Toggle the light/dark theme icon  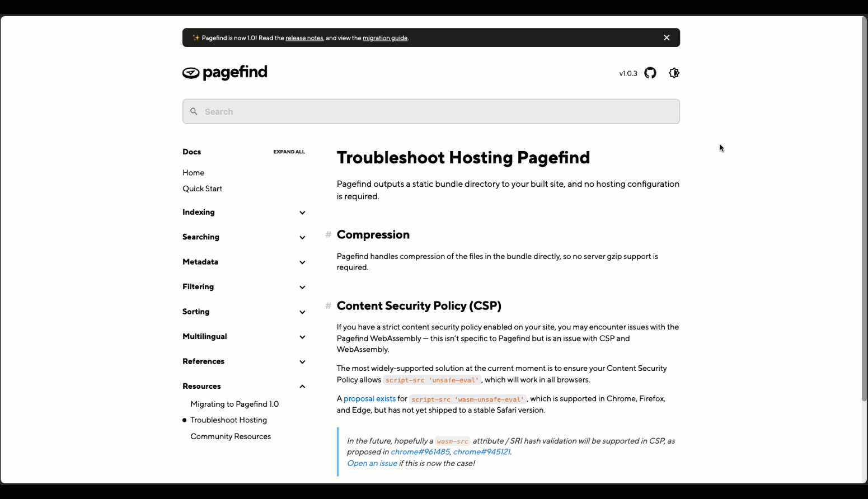pyautogui.click(x=674, y=73)
